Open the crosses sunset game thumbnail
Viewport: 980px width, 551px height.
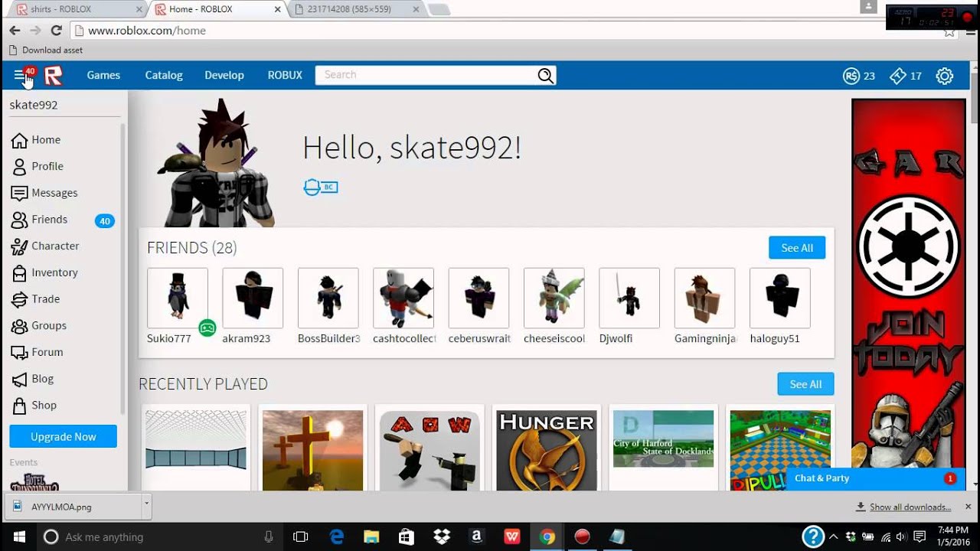[x=312, y=451]
